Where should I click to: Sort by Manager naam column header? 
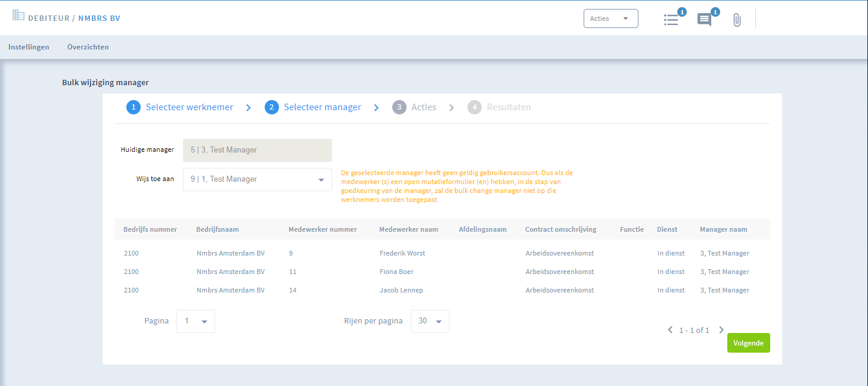[x=724, y=229]
